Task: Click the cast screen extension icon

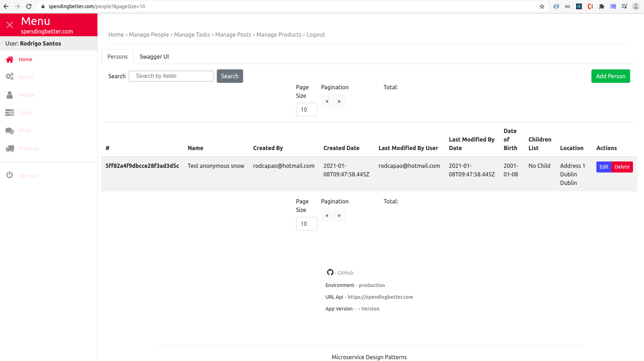Action: coord(613,6)
